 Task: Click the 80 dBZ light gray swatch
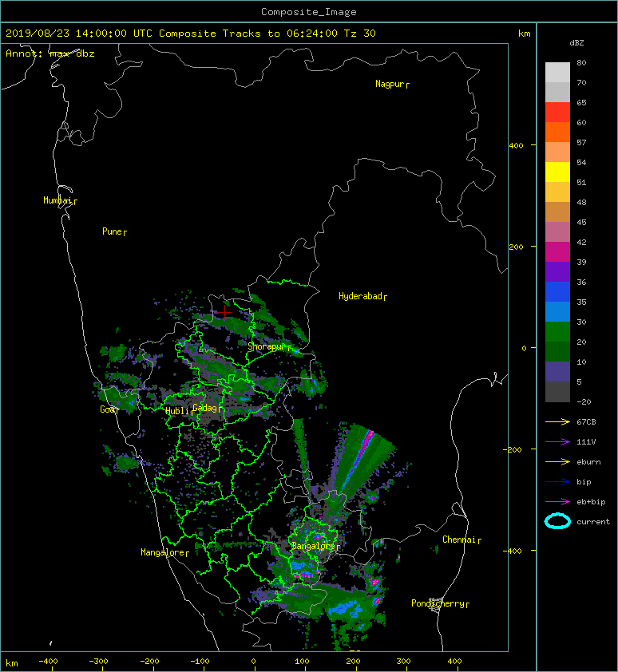557,72
